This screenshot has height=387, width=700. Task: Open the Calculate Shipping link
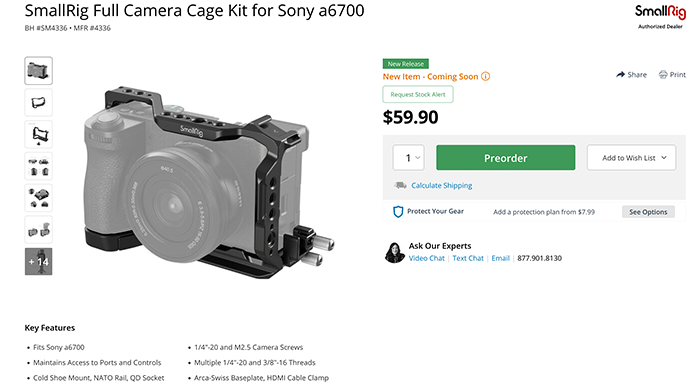(442, 185)
